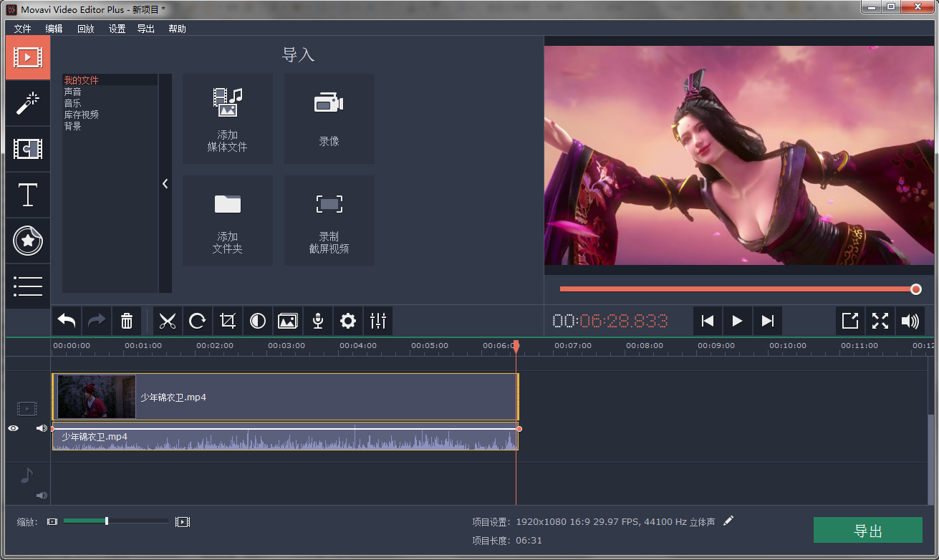Click the timeline zoom slider handle
The height and width of the screenshot is (560, 939).
[107, 521]
